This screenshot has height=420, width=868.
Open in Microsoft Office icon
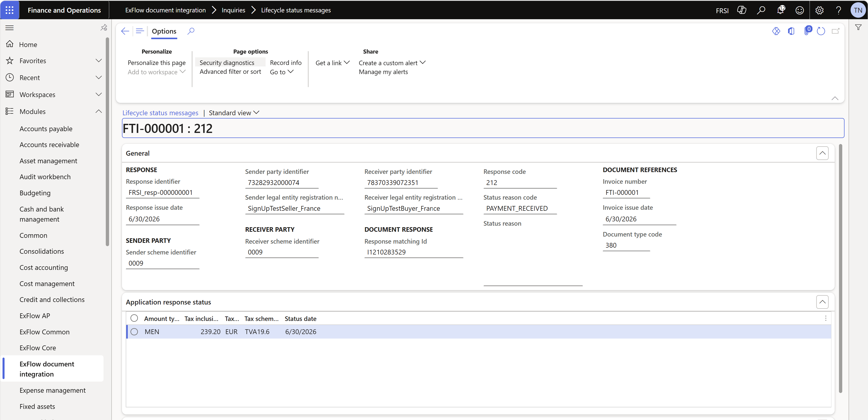coord(791,31)
